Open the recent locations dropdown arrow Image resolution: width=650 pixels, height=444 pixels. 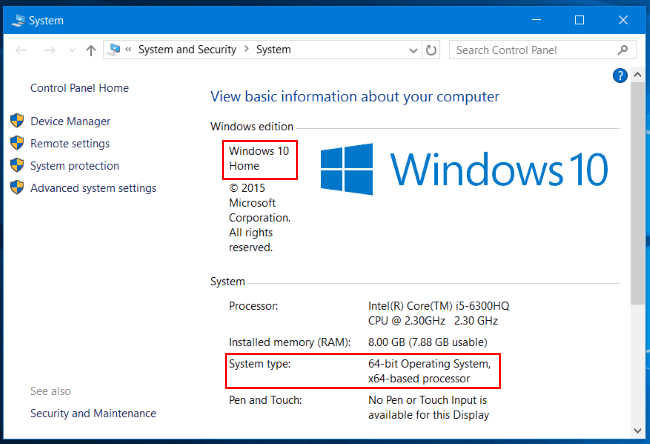click(72, 51)
